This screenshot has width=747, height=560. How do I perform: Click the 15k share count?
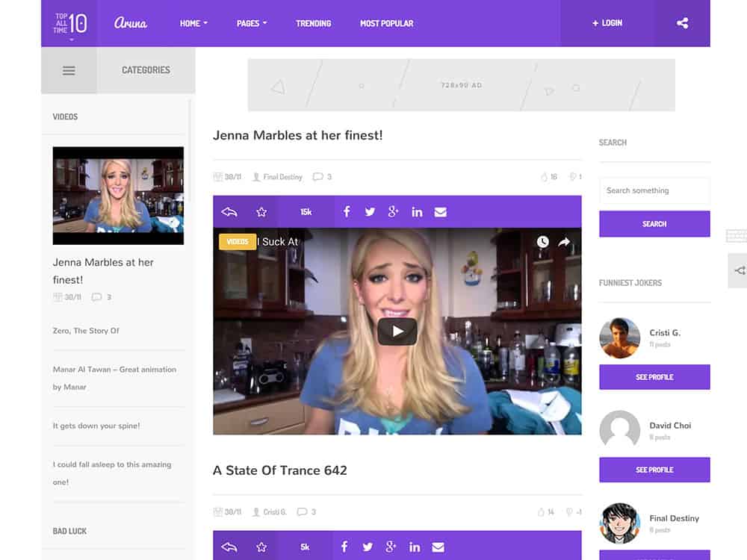(306, 212)
